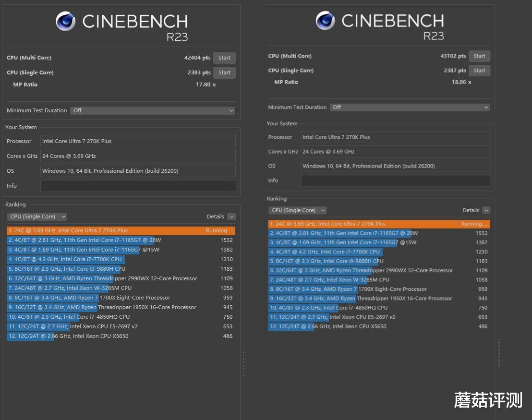The width and height of the screenshot is (532, 420).
Task: Select rank 3 i7-1165G7 @15W row, left window
Action: point(121,250)
